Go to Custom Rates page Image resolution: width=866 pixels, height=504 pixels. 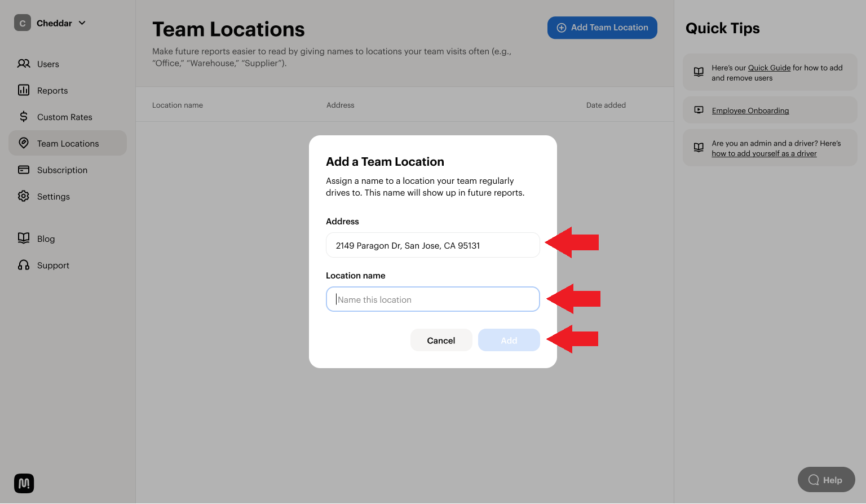[68, 117]
